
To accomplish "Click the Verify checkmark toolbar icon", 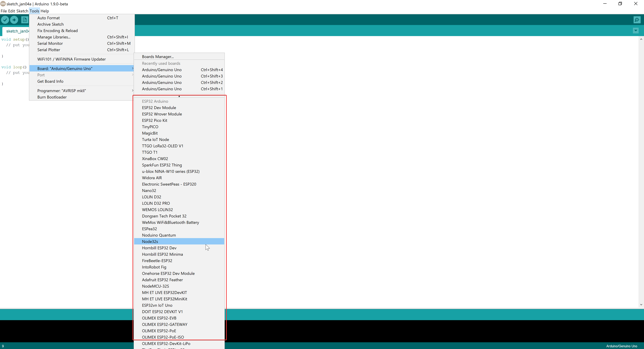I will [5, 20].
